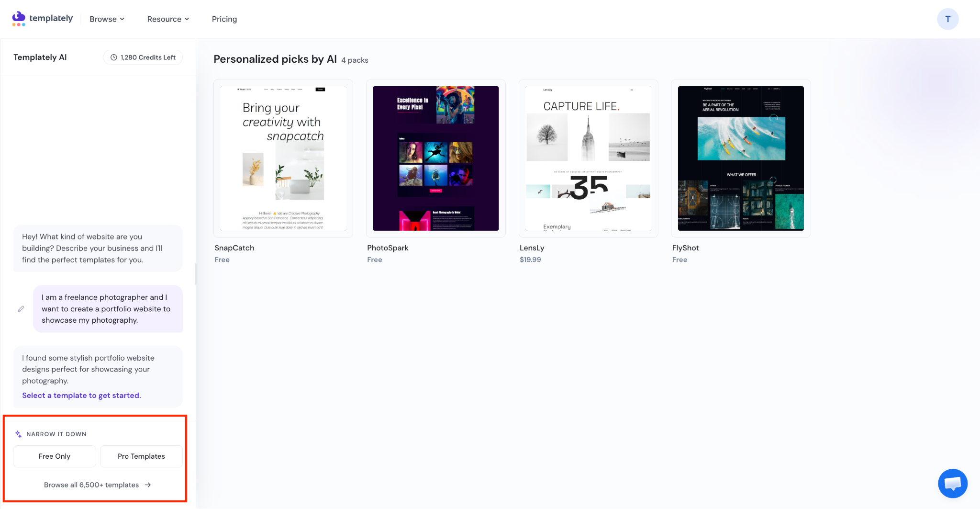Open the live chat bubble icon
This screenshot has width=980, height=509.
click(x=953, y=483)
